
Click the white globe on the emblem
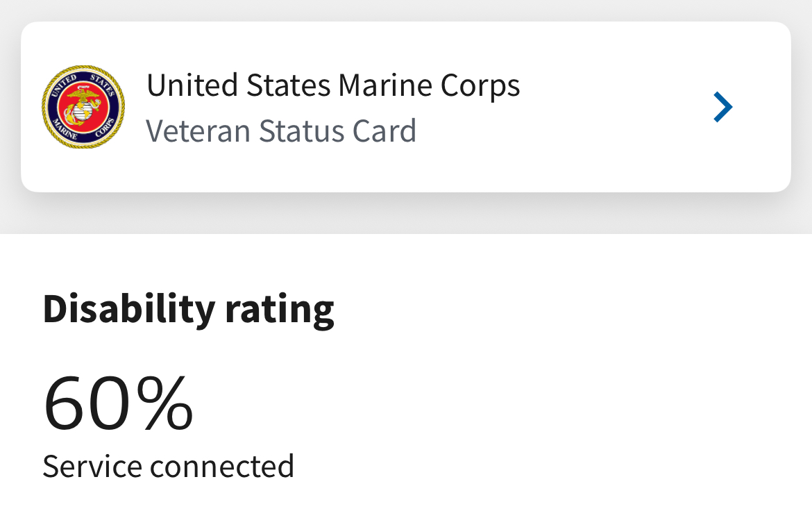tap(83, 110)
